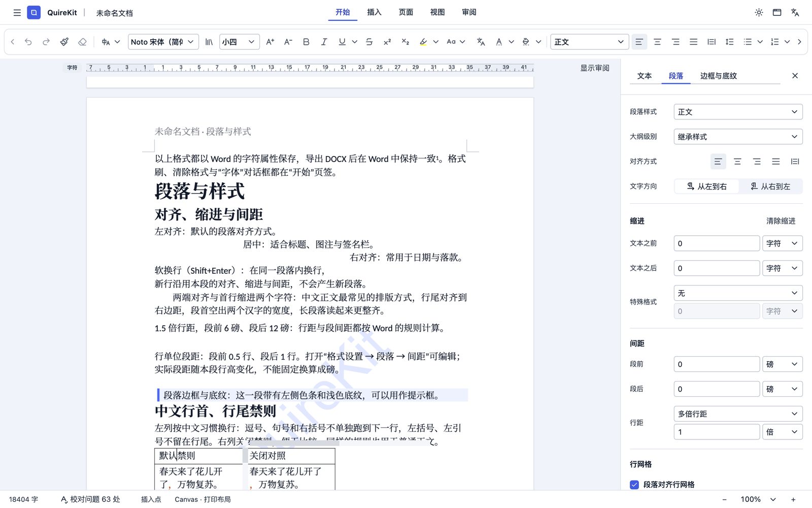The height and width of the screenshot is (508, 812).
Task: Set text direction to 从左到右
Action: [706, 186]
